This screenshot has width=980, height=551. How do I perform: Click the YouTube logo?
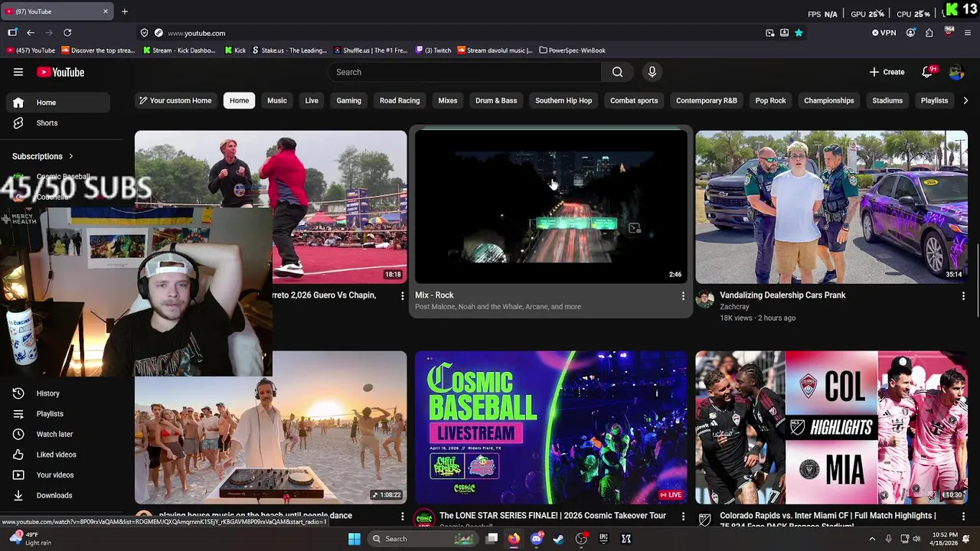pyautogui.click(x=60, y=72)
